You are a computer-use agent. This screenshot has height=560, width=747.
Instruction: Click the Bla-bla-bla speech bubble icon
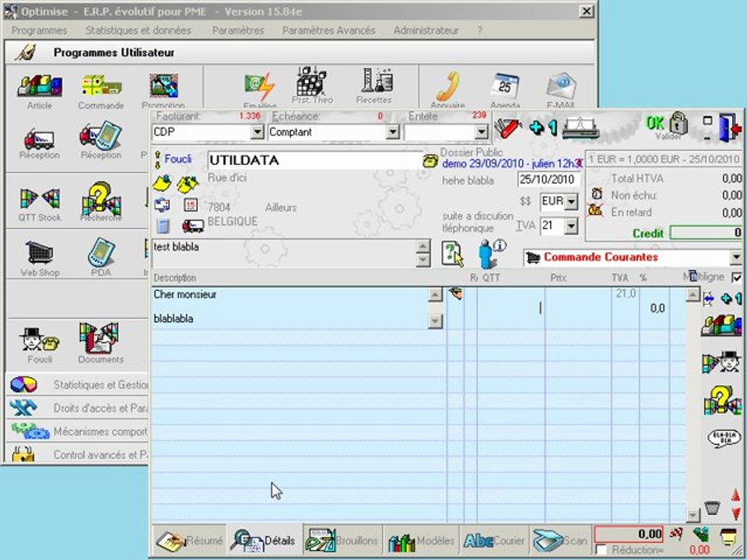coord(723,438)
